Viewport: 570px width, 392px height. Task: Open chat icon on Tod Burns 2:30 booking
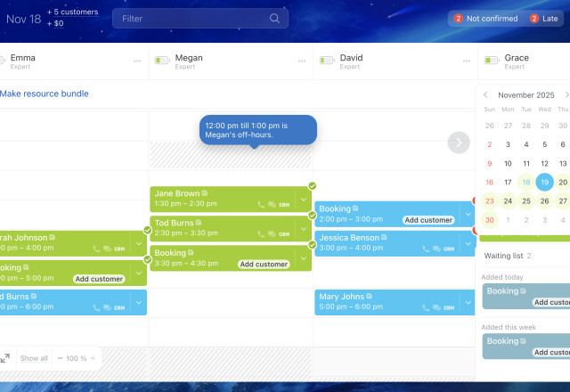(271, 233)
